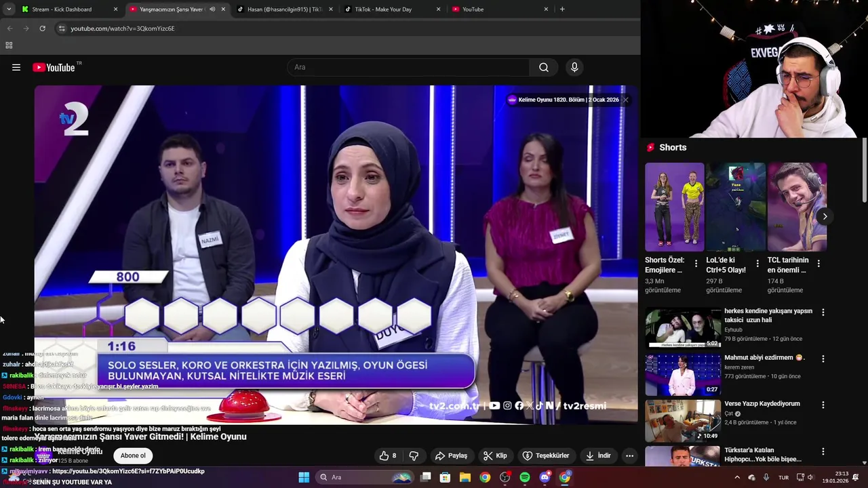Open LoL'de ki Ctrl+5 Olay short thumbnail

point(736,207)
